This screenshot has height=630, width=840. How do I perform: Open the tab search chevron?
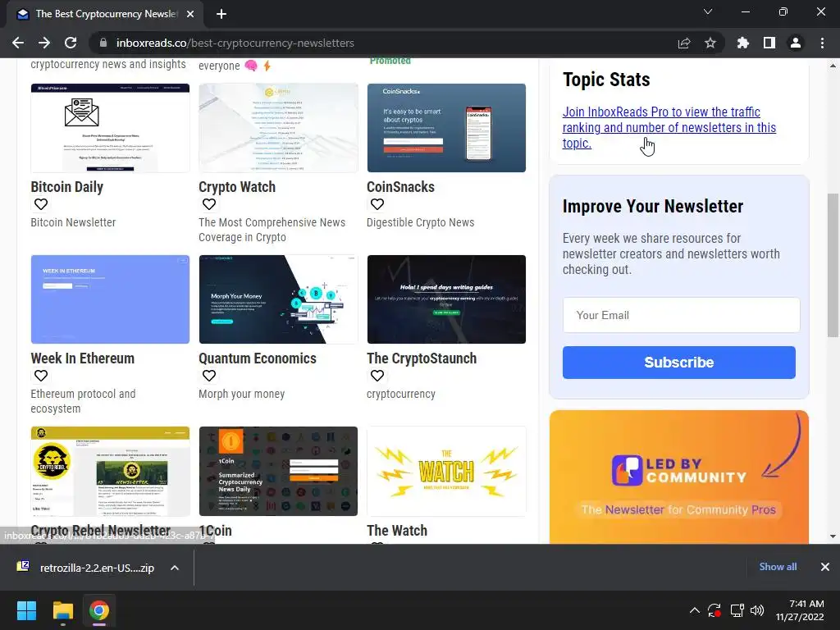click(x=708, y=11)
